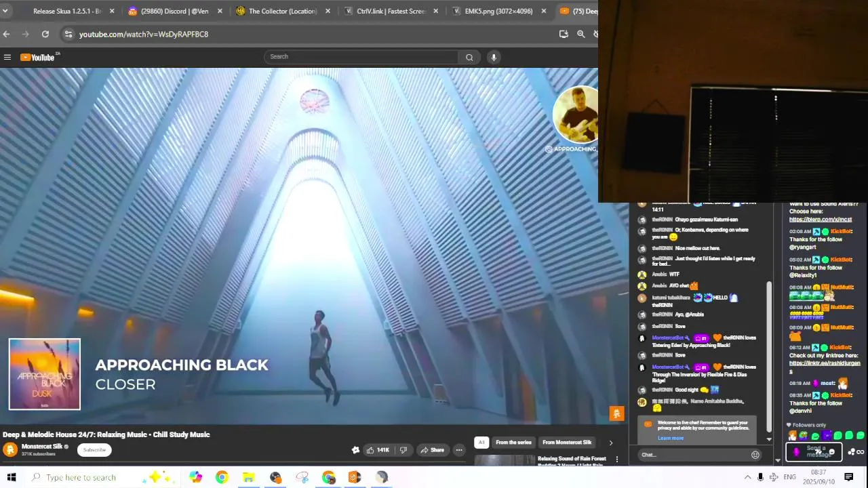
Task: Show hidden system tray icons chevron
Action: (x=747, y=477)
